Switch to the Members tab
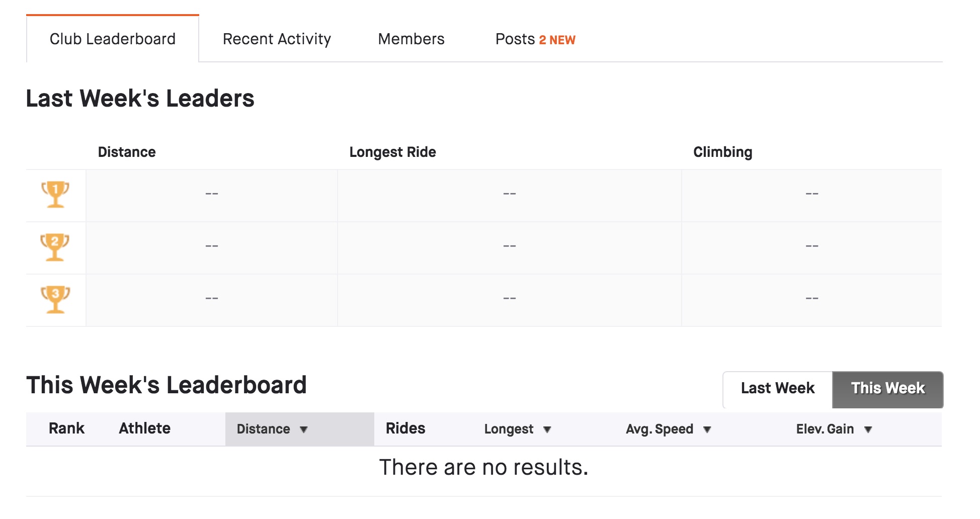980x519 pixels. 411,39
